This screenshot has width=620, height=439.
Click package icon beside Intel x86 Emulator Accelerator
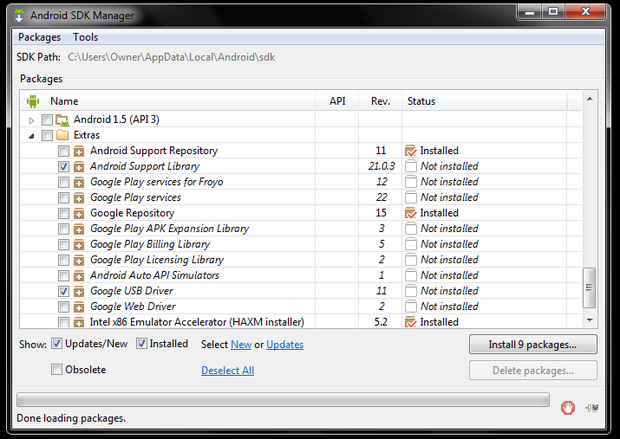pos(79,322)
